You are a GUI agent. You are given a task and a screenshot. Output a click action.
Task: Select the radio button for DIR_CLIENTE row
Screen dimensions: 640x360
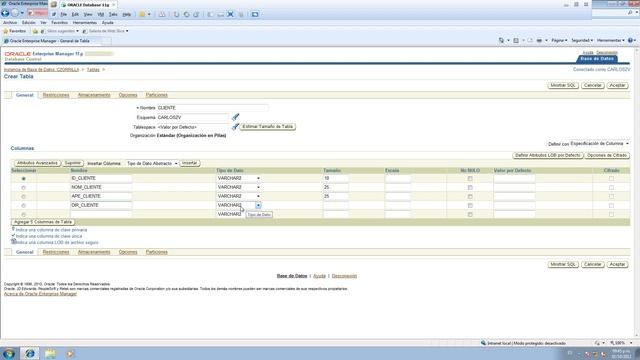tap(23, 206)
